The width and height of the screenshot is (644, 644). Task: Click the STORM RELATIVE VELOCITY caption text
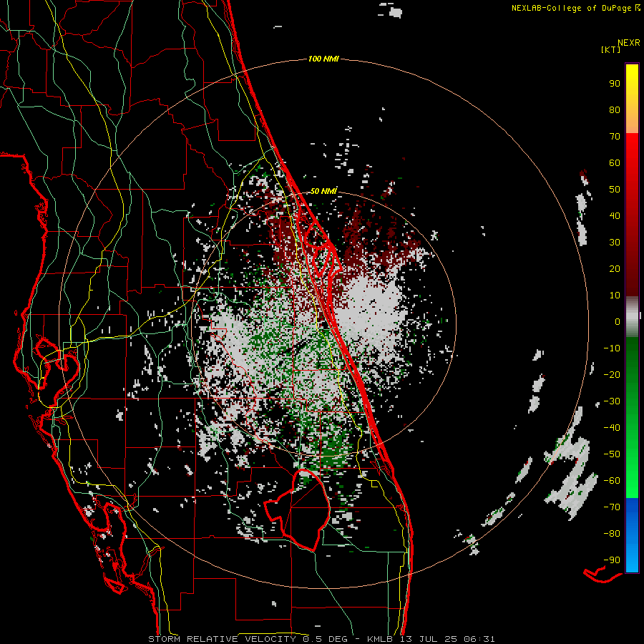(x=221, y=639)
